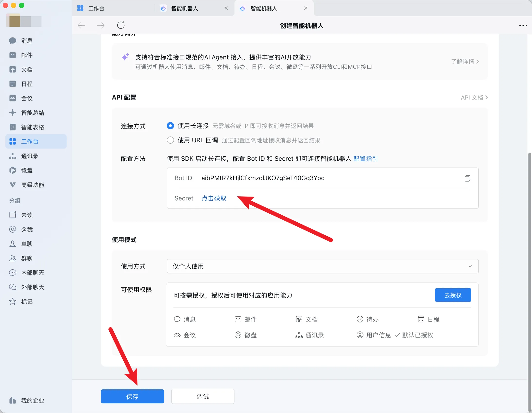Open 外部聊天 in the sidebar

(x=36, y=287)
